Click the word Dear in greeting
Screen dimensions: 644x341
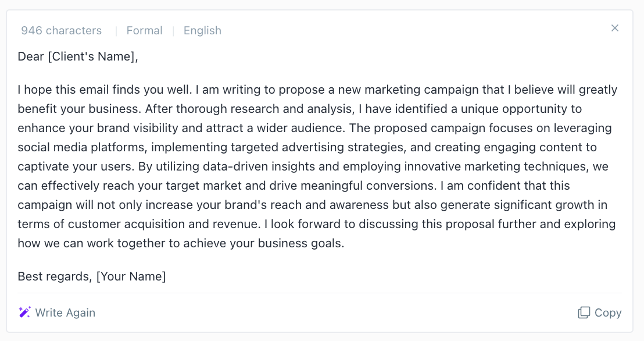tap(31, 56)
